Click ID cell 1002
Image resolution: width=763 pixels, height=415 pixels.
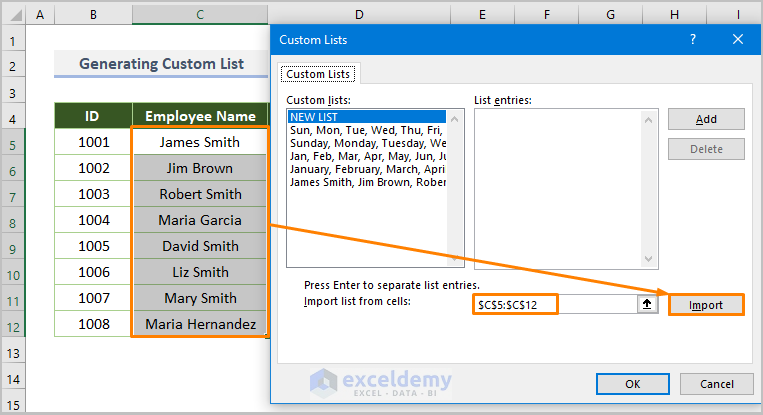coord(93,168)
